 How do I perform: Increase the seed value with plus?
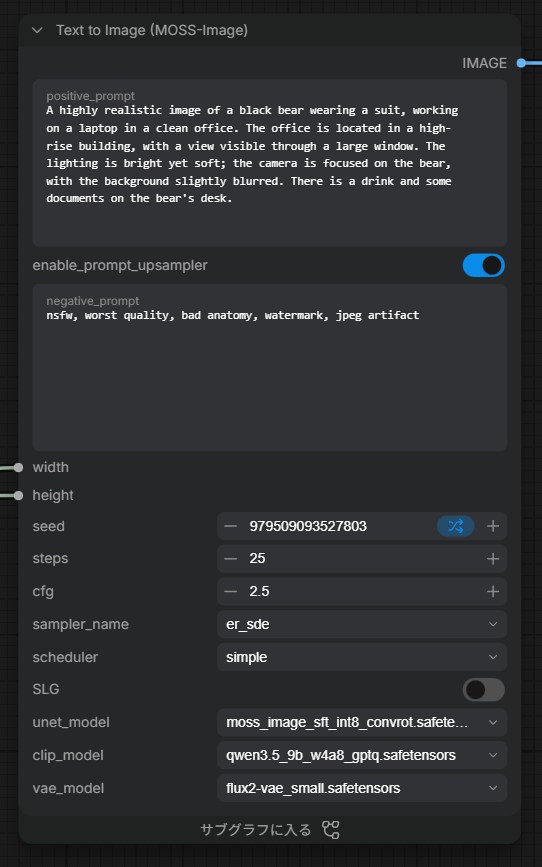[493, 526]
